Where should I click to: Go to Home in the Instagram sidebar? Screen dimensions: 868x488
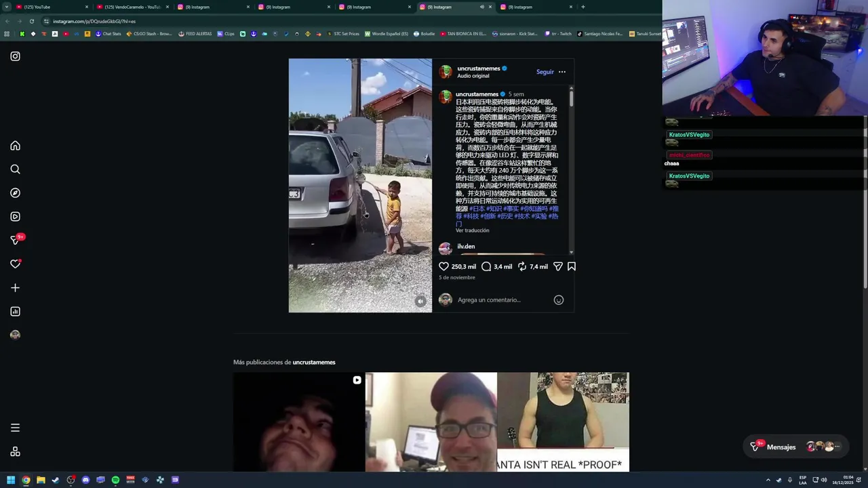point(15,146)
